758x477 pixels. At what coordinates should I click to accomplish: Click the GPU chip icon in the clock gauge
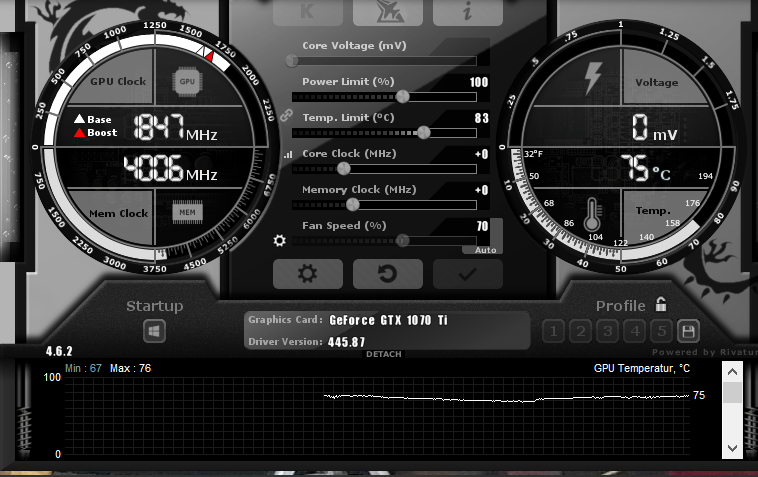coord(187,81)
